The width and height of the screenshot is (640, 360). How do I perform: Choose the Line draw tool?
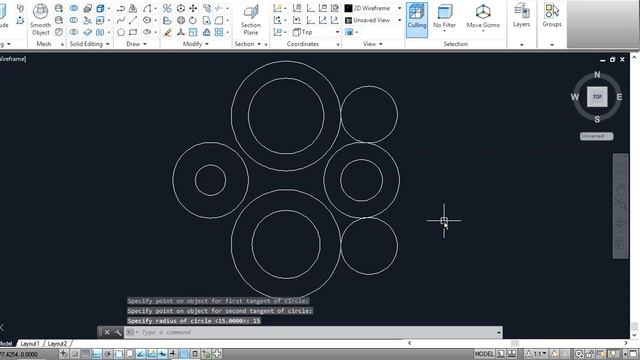pyautogui.click(x=133, y=20)
